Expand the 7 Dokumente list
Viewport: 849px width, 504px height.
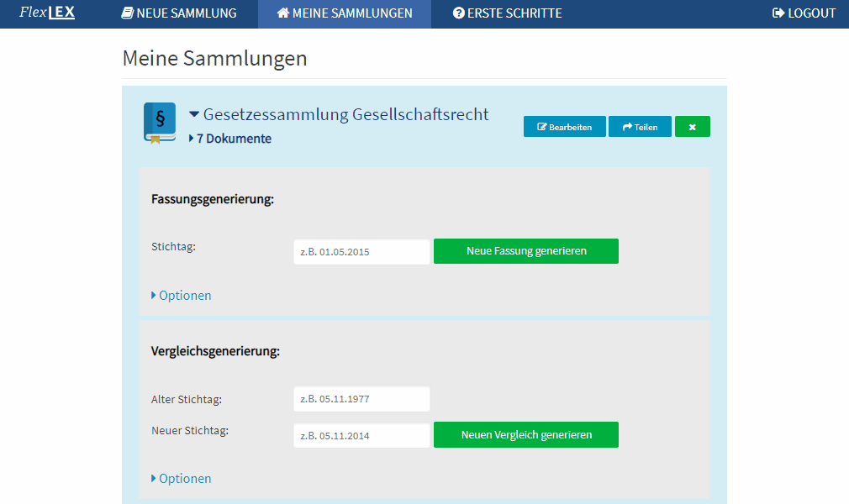point(191,138)
